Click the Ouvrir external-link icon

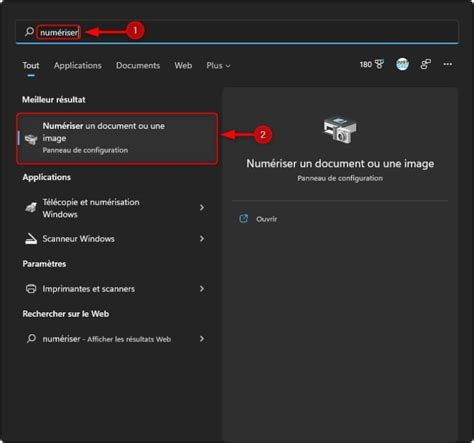[x=244, y=219]
